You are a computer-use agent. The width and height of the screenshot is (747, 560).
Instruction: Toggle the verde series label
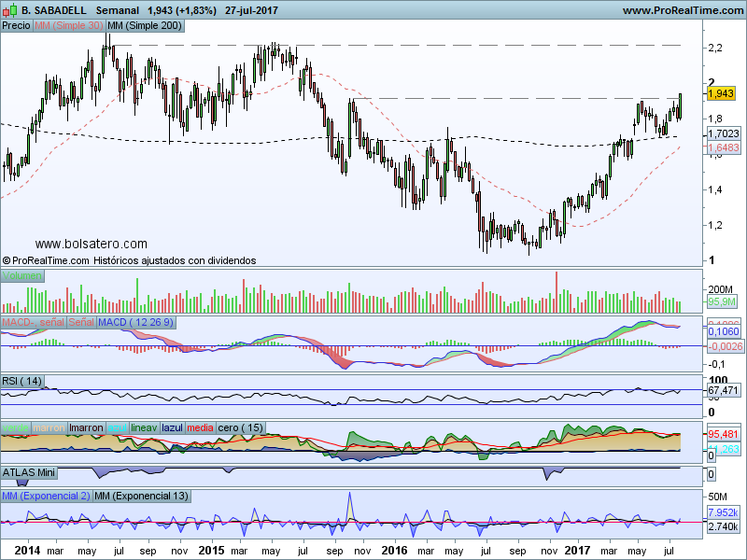16,427
